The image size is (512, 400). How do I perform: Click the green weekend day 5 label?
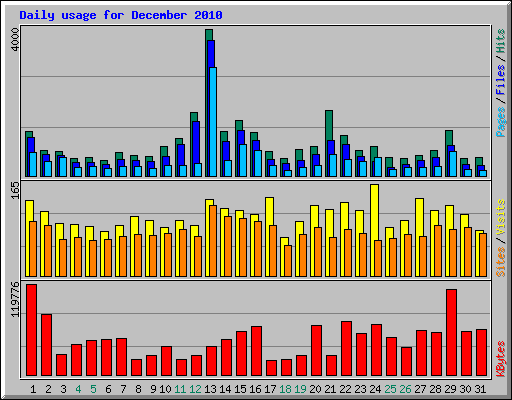[x=93, y=389]
